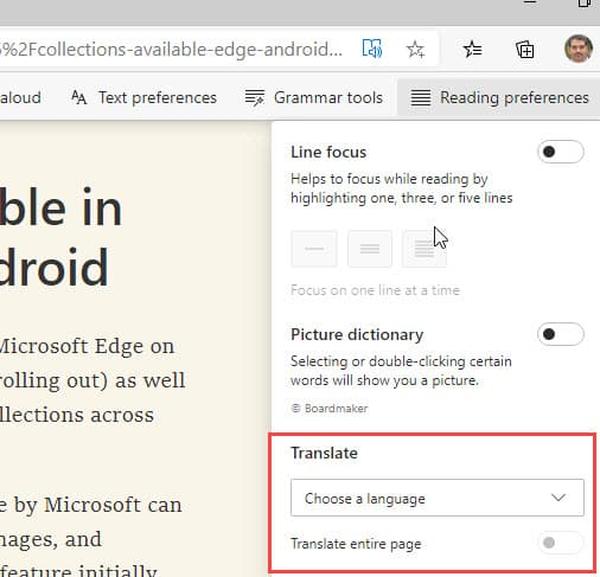The height and width of the screenshot is (577, 600).
Task: Enable the Line focus toggle
Action: pos(560,153)
